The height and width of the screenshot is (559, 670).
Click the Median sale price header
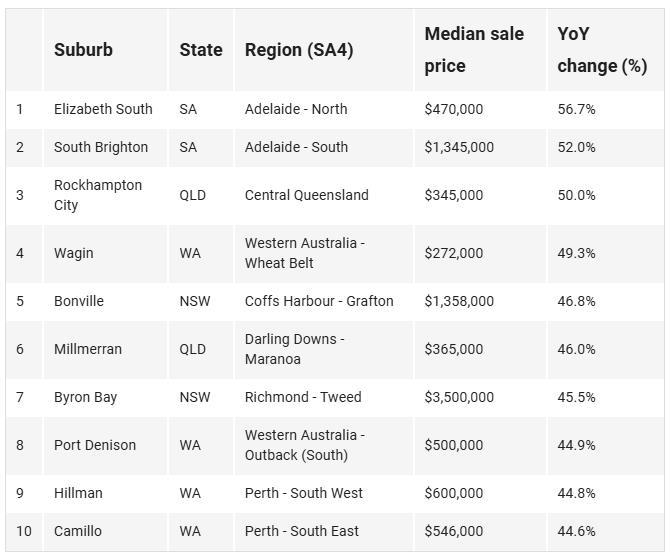[474, 50]
